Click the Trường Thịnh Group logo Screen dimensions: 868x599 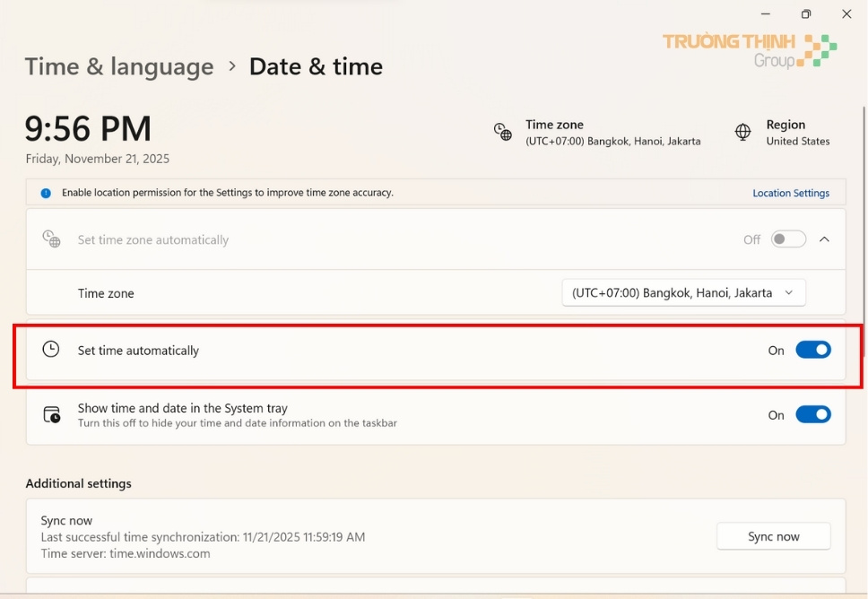pos(749,50)
